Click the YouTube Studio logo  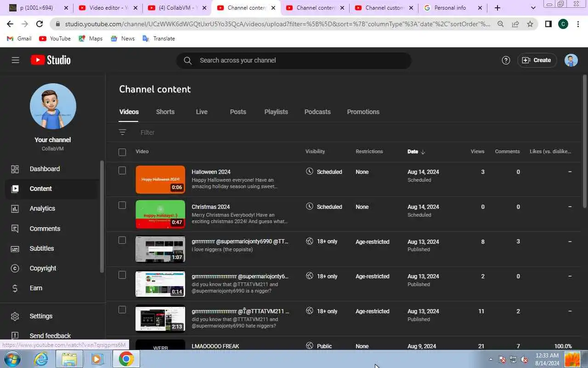51,60
